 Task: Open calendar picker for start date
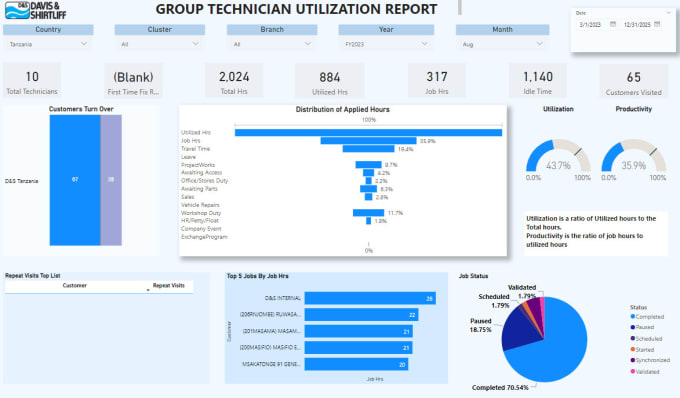click(x=613, y=24)
